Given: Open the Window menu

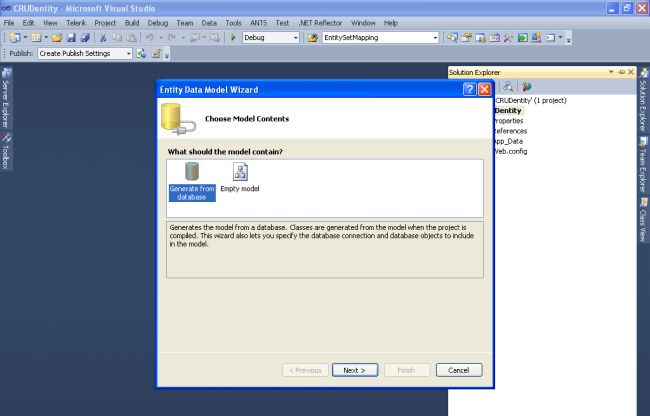Looking at the screenshot, I should click(x=363, y=23).
